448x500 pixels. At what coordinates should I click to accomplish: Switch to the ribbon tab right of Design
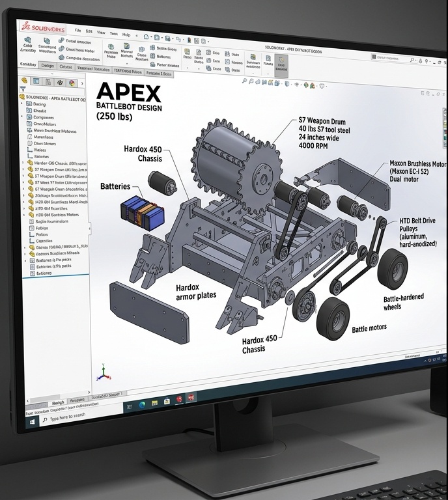click(x=66, y=67)
